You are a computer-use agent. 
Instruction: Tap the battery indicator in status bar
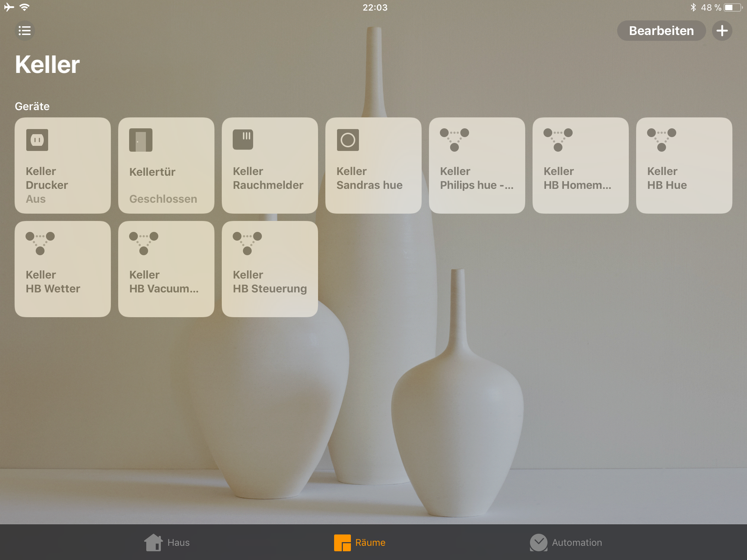[x=732, y=8]
